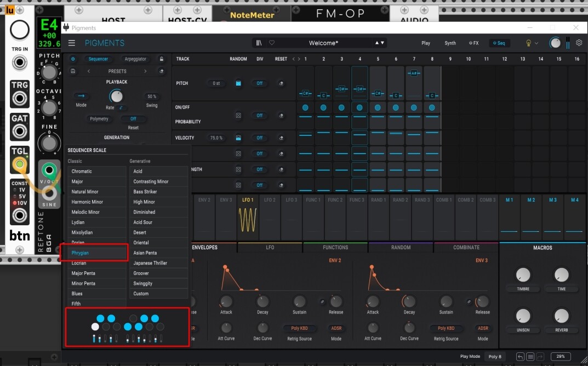Clear the Pitch track with eraser icon
The width and height of the screenshot is (588, 366).
point(281,83)
